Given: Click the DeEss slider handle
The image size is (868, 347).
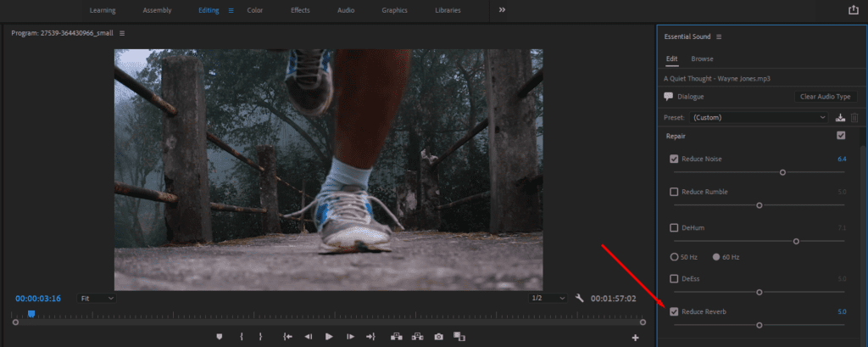Looking at the screenshot, I should click(x=759, y=292).
